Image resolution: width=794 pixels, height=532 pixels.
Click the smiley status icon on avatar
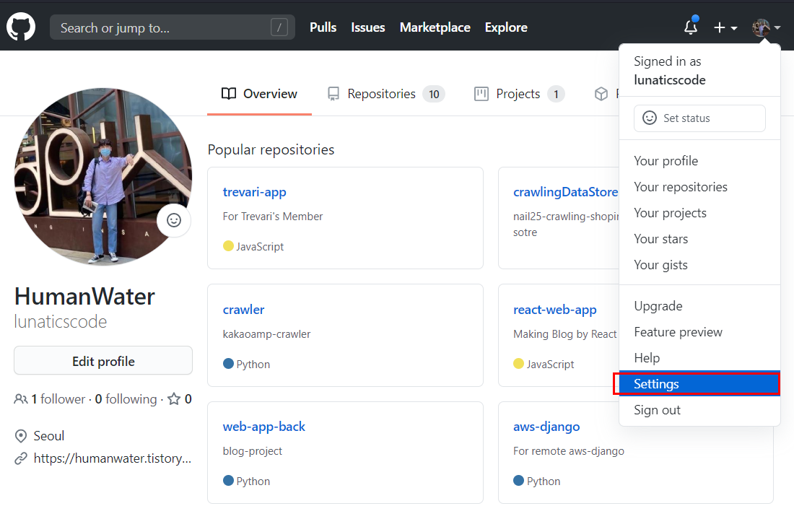click(174, 220)
